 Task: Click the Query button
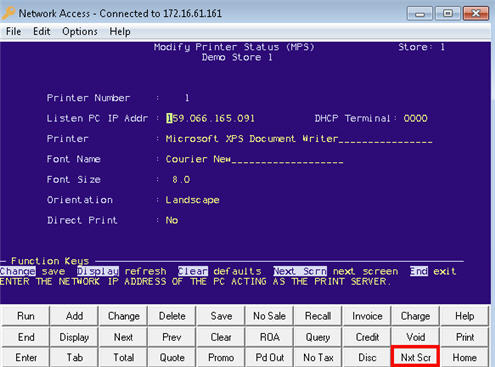click(318, 337)
